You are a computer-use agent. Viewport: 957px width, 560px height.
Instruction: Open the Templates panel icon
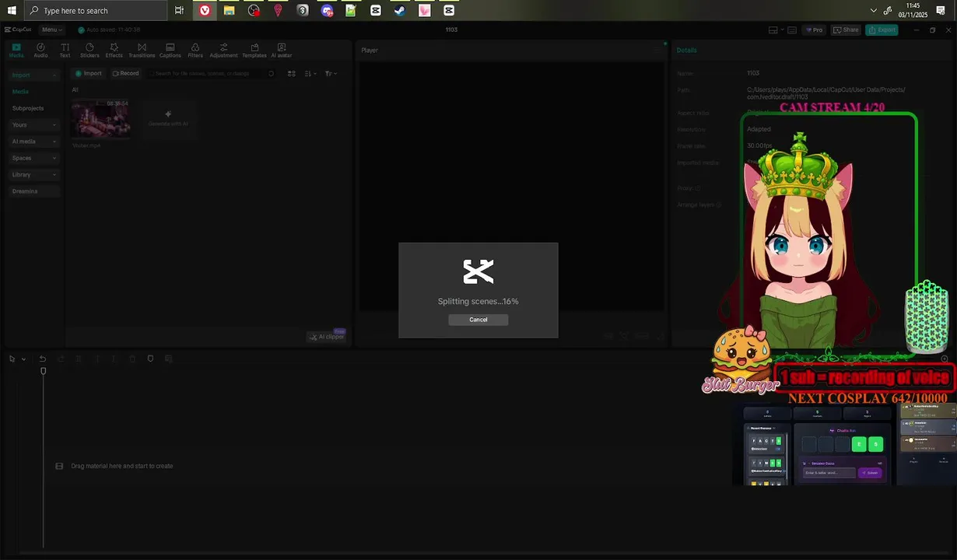254,51
